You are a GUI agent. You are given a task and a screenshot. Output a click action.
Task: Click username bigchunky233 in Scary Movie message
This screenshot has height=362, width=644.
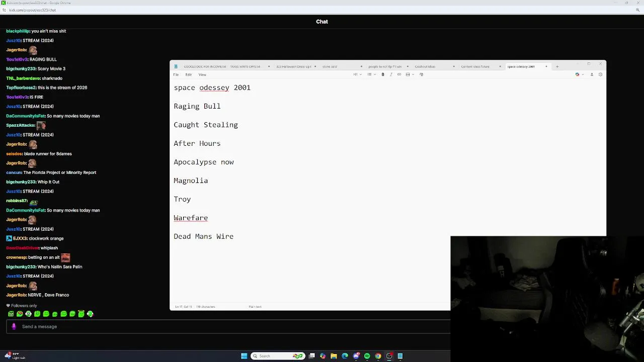pyautogui.click(x=21, y=69)
